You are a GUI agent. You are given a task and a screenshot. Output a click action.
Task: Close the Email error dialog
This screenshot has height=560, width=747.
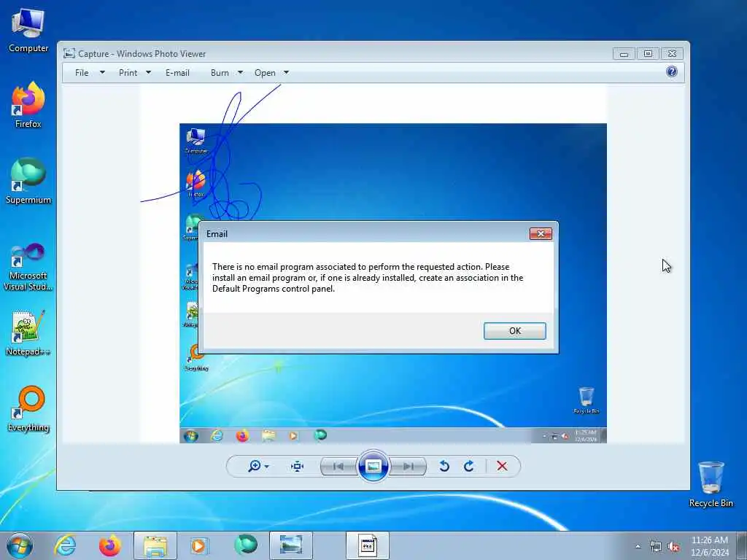(x=541, y=234)
